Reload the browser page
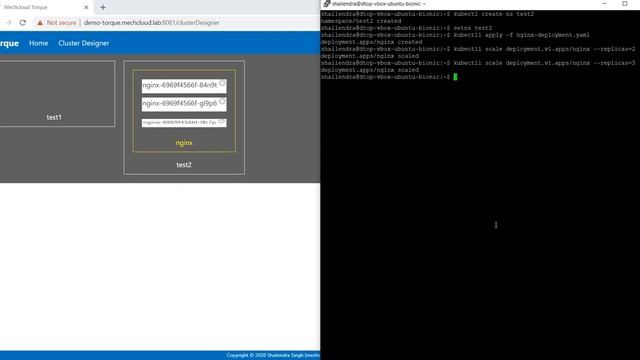 tap(22, 23)
